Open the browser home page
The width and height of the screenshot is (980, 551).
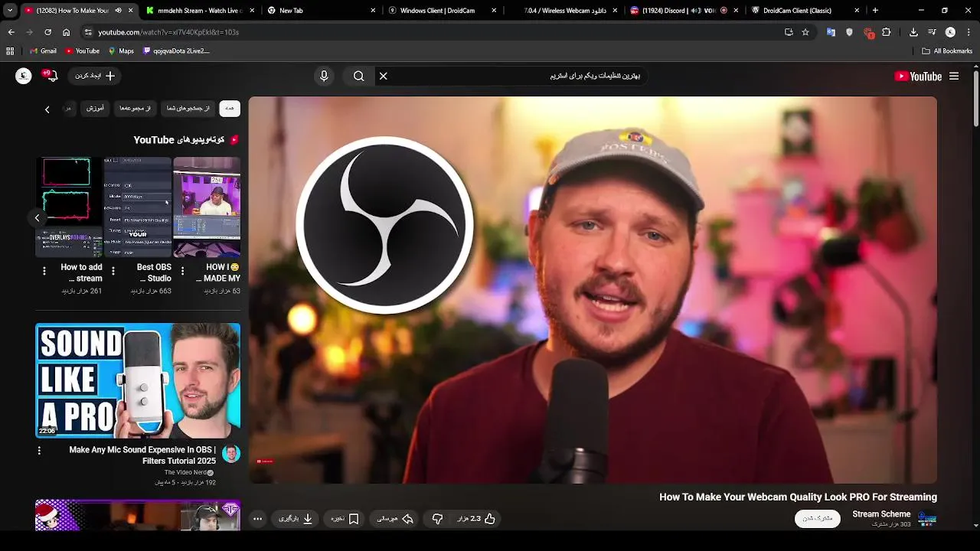tap(66, 32)
